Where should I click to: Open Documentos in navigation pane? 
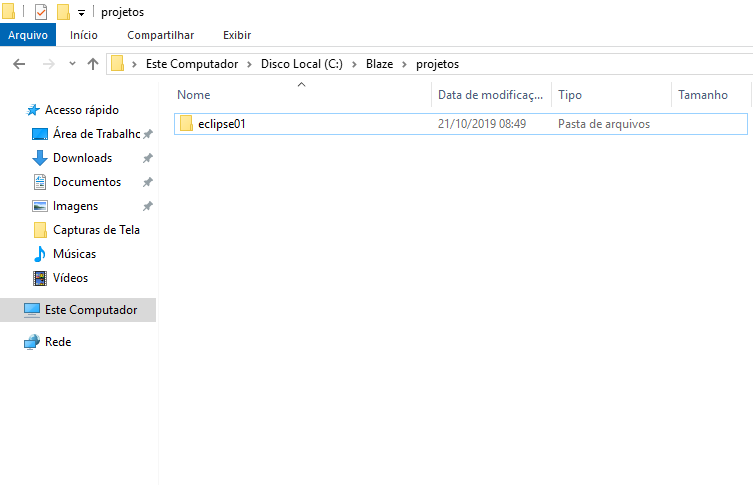click(87, 182)
